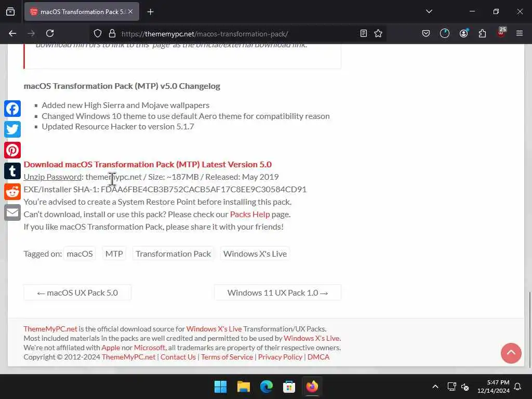The image size is (532, 399).
Task: Open Firefox application hamburger menu
Action: coord(520,33)
